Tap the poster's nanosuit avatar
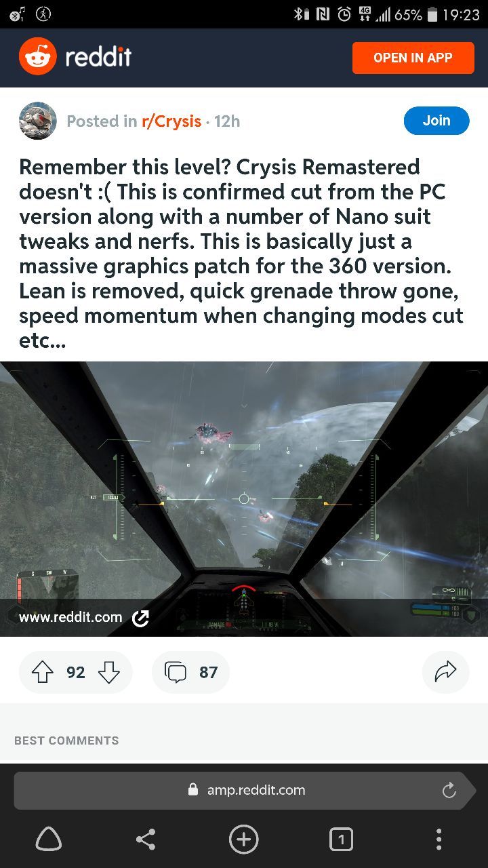Viewport: 488px width, 868px height. point(38,121)
